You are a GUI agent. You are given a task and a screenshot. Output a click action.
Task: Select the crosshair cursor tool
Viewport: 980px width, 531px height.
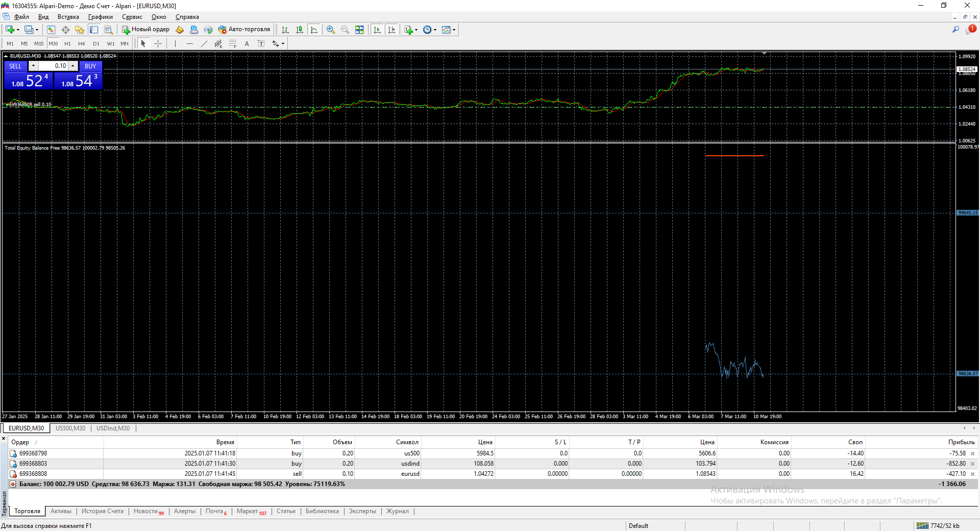coord(158,44)
